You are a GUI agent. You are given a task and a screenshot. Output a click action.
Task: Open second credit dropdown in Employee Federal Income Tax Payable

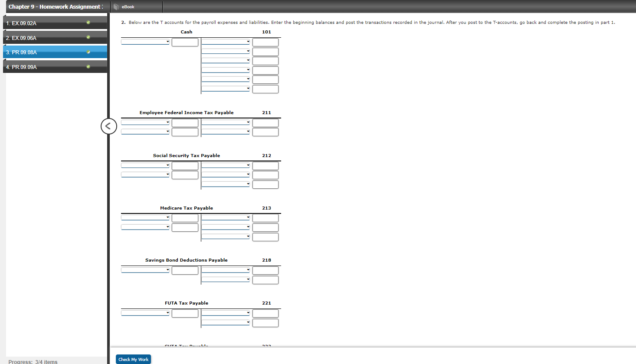point(226,131)
